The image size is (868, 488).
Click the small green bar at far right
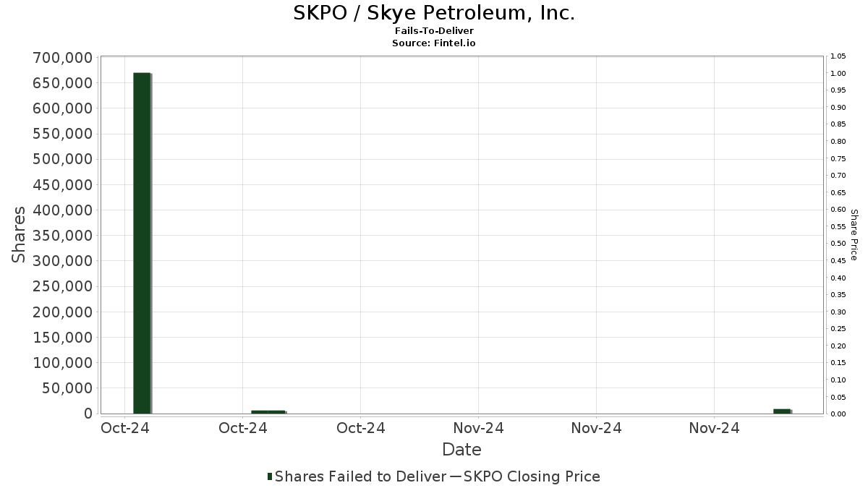pyautogui.click(x=782, y=411)
